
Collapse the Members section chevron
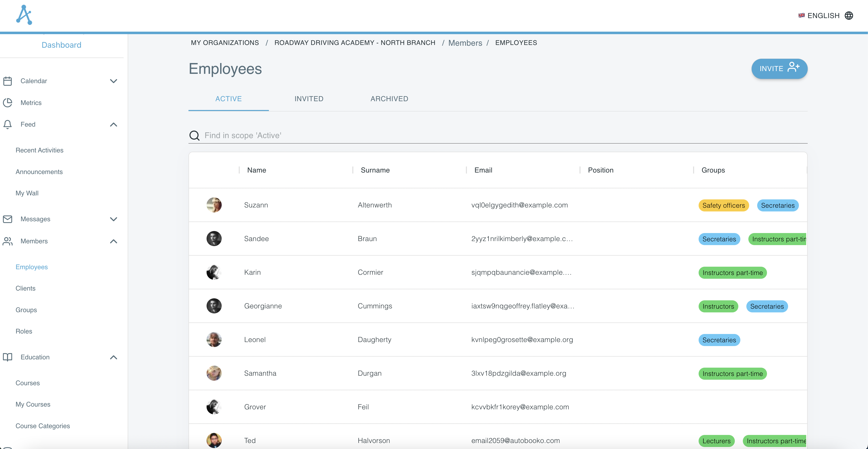pos(113,241)
